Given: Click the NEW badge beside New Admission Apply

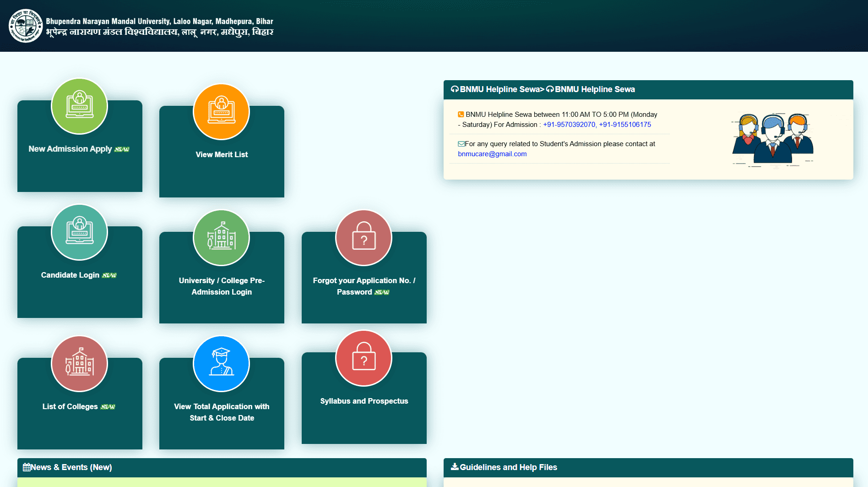Looking at the screenshot, I should [x=122, y=149].
